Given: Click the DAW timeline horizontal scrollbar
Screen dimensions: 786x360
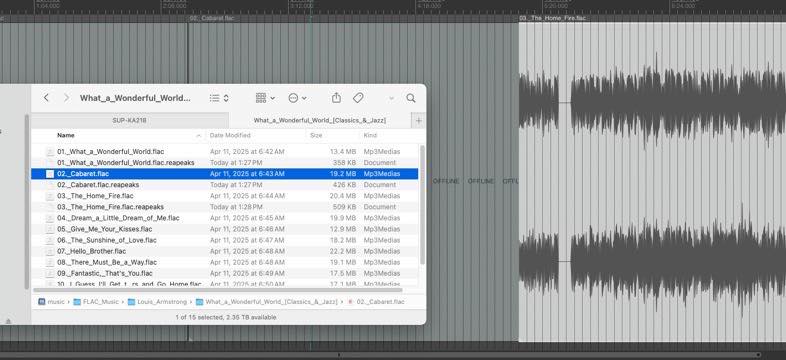Looking at the screenshot, I should click(381, 355).
